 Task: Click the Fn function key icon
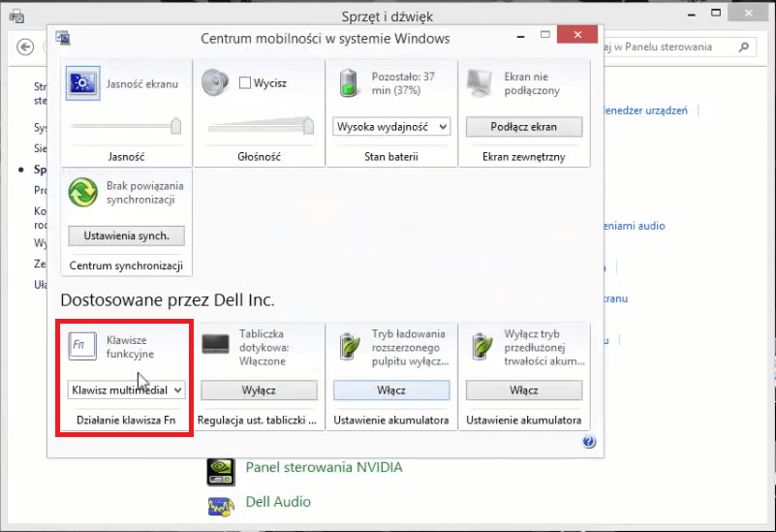[82, 347]
